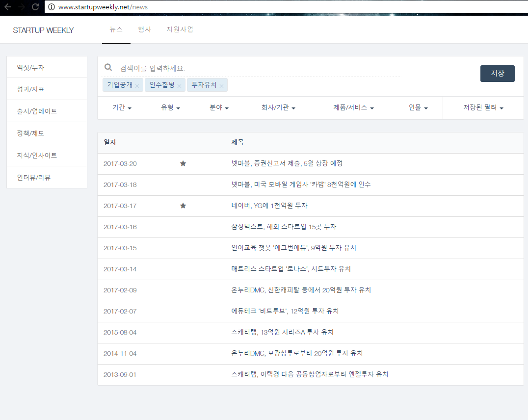Open the 온누리DMC 신한캐피탈 20억원 article
The width and height of the screenshot is (528, 420).
tap(301, 290)
